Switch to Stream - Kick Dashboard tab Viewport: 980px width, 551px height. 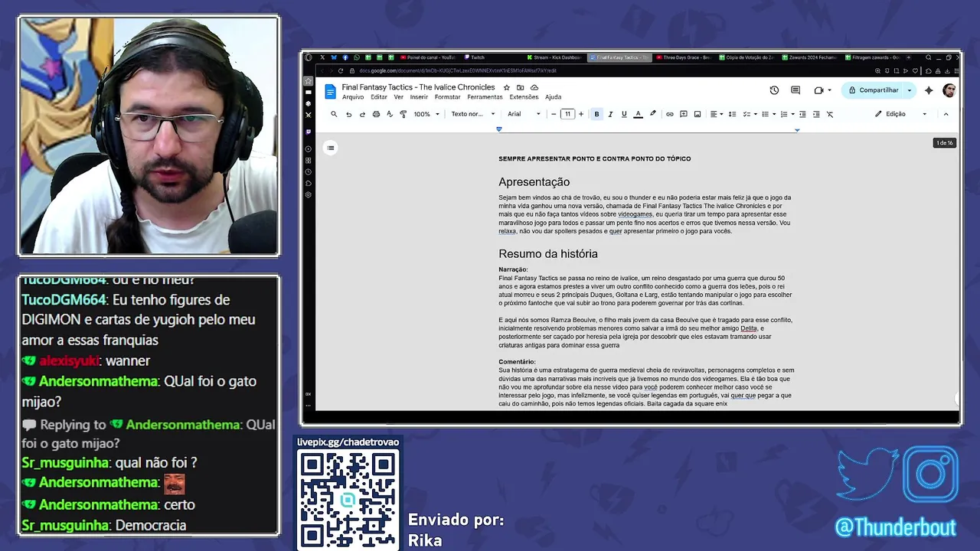[554, 57]
